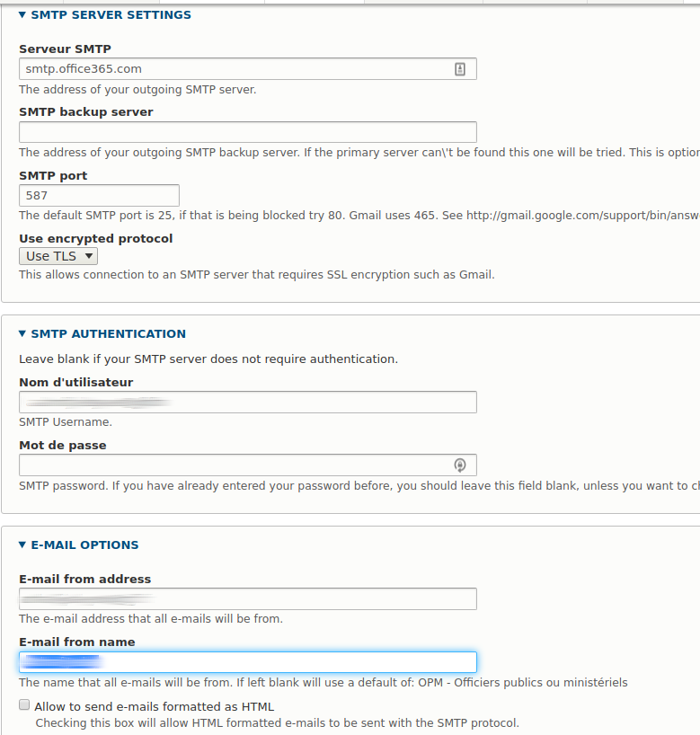Click the password key icon in Mot de passe field
Screen dimensions: 700x735
(x=460, y=465)
